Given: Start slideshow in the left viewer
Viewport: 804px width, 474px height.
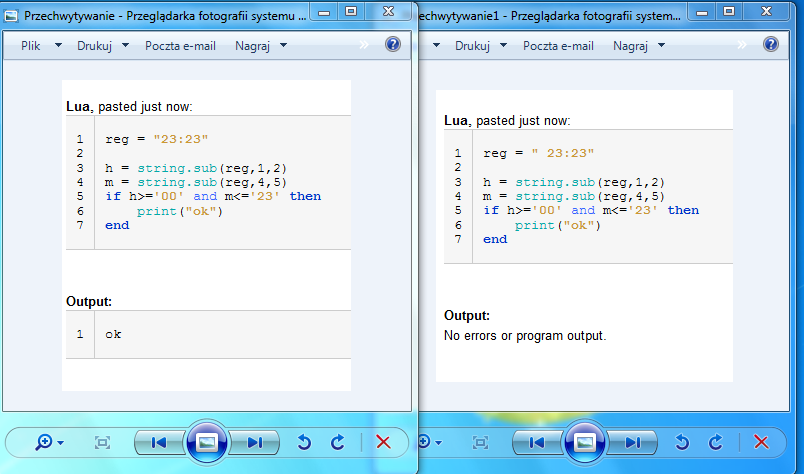Looking at the screenshot, I should tap(207, 442).
